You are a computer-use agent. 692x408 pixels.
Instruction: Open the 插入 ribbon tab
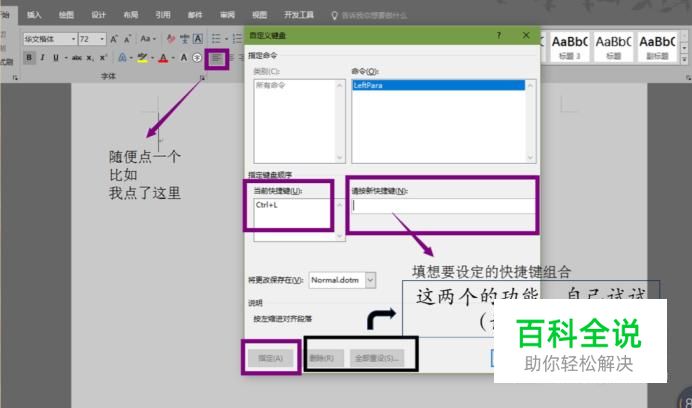34,15
